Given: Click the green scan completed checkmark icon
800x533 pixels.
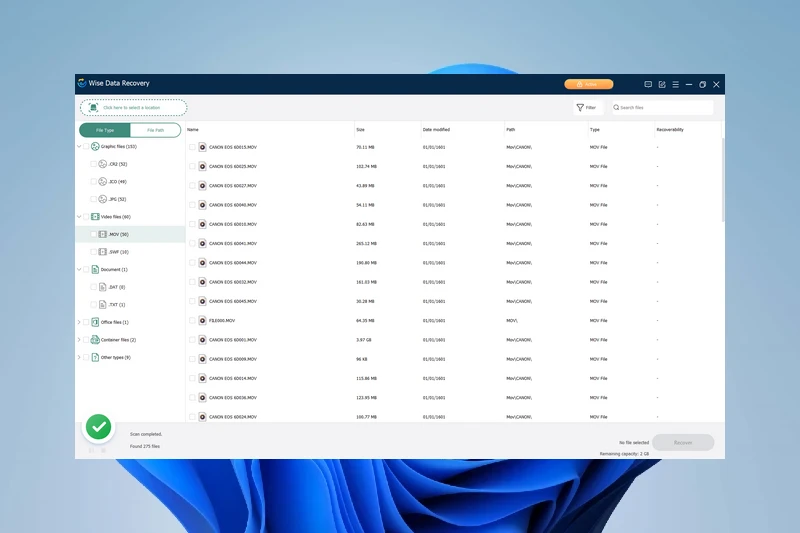Looking at the screenshot, I should coord(98,427).
